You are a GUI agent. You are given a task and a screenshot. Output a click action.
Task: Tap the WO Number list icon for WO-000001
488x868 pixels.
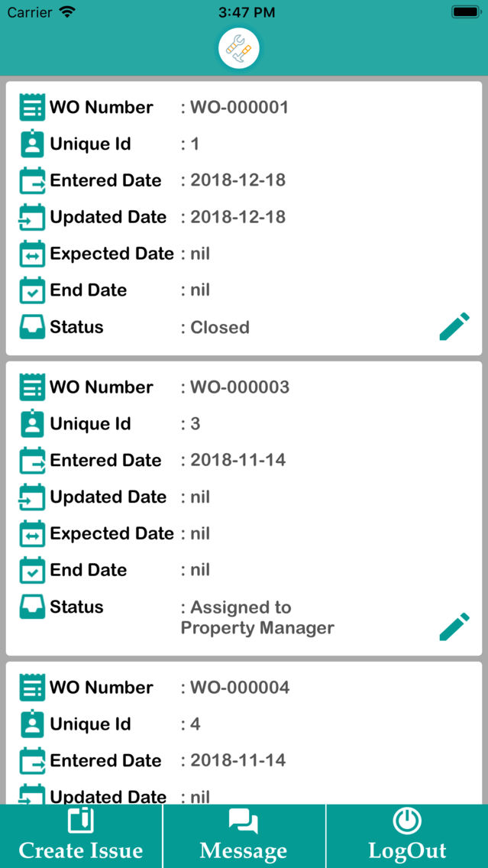tap(31, 107)
